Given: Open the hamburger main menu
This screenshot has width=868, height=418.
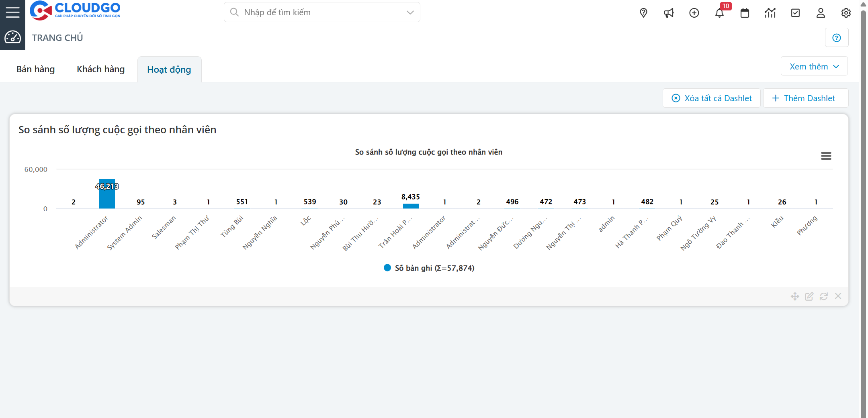Looking at the screenshot, I should coord(12,12).
